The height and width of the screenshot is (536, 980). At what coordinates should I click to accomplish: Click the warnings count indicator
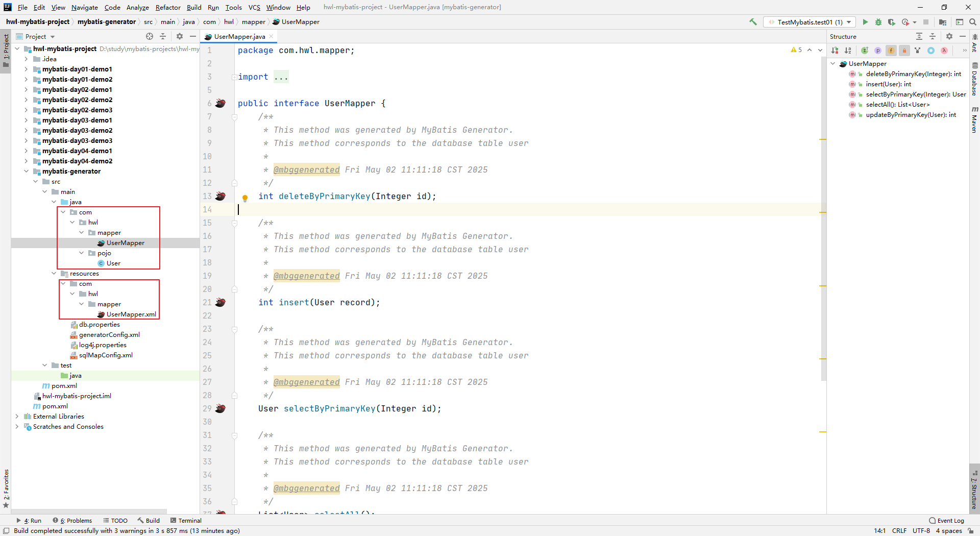796,50
